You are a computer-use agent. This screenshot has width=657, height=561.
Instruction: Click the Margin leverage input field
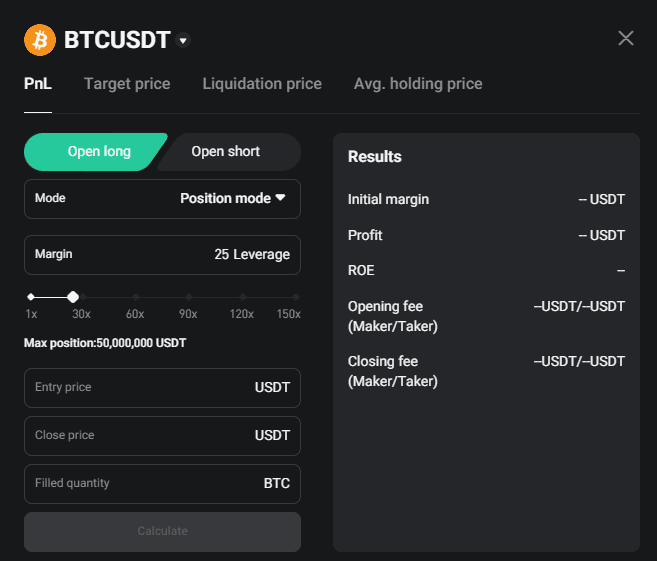[x=162, y=255]
